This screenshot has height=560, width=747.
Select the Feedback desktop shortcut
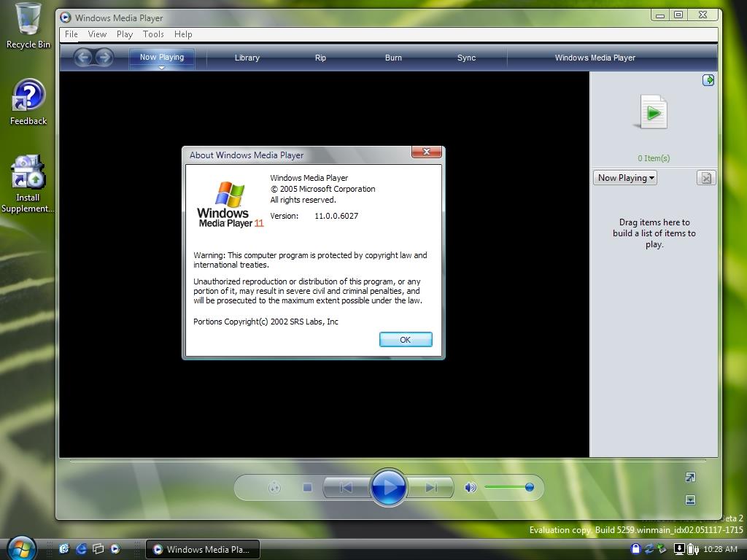click(x=28, y=102)
